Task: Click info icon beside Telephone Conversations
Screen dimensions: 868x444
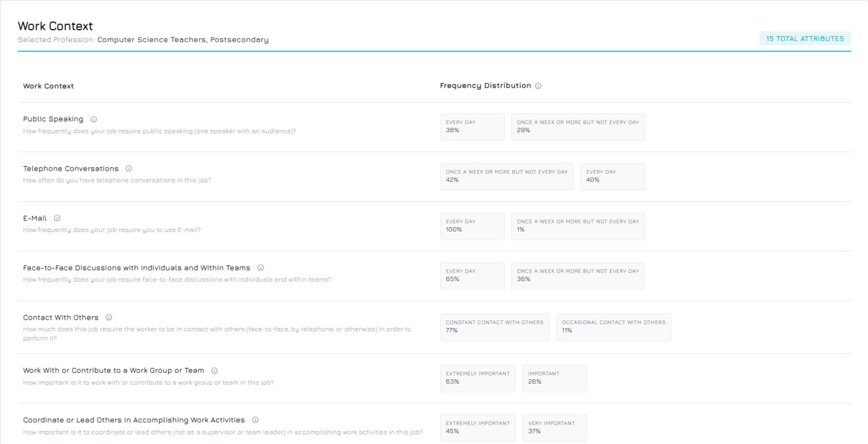Action: tap(129, 169)
